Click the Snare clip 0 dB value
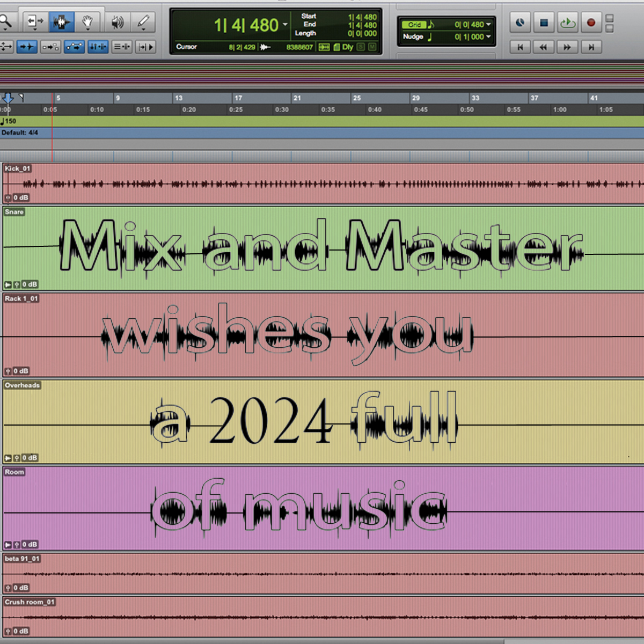The image size is (644, 644). [30, 284]
